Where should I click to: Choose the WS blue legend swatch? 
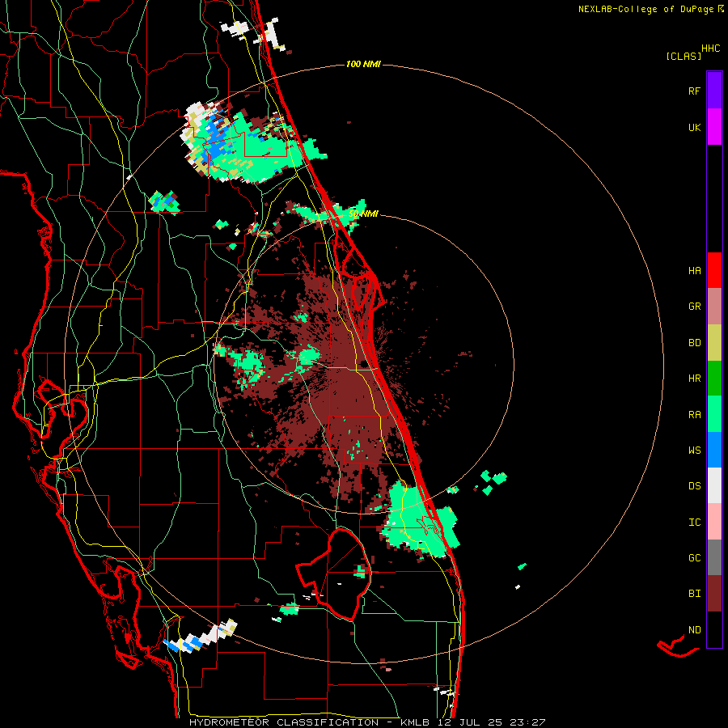[x=714, y=450]
